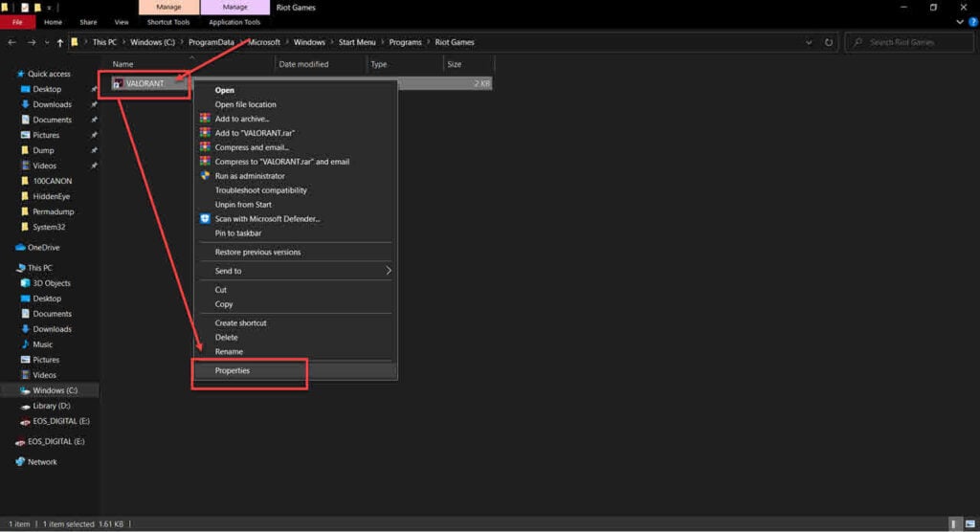This screenshot has width=980, height=532.
Task: Click Compress and email WinRAR icon
Action: (x=205, y=147)
